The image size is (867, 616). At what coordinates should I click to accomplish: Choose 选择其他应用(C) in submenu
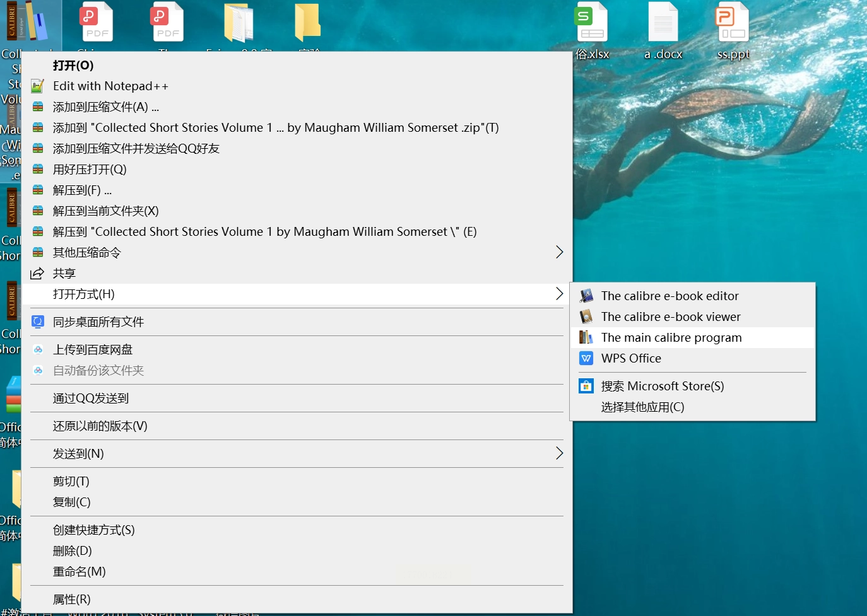(x=642, y=407)
